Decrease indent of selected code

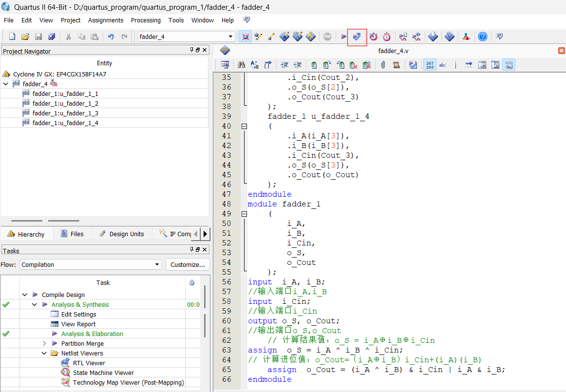298,65
